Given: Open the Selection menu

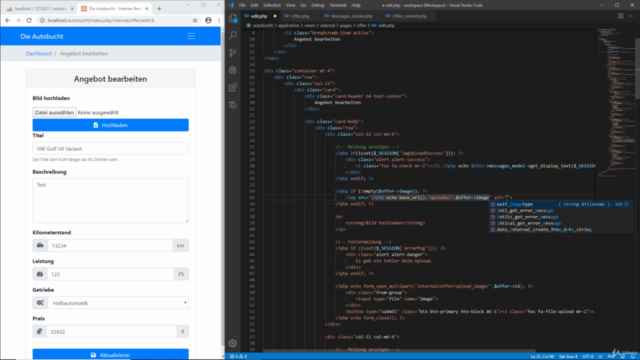Looking at the screenshot, I should 272,5.
